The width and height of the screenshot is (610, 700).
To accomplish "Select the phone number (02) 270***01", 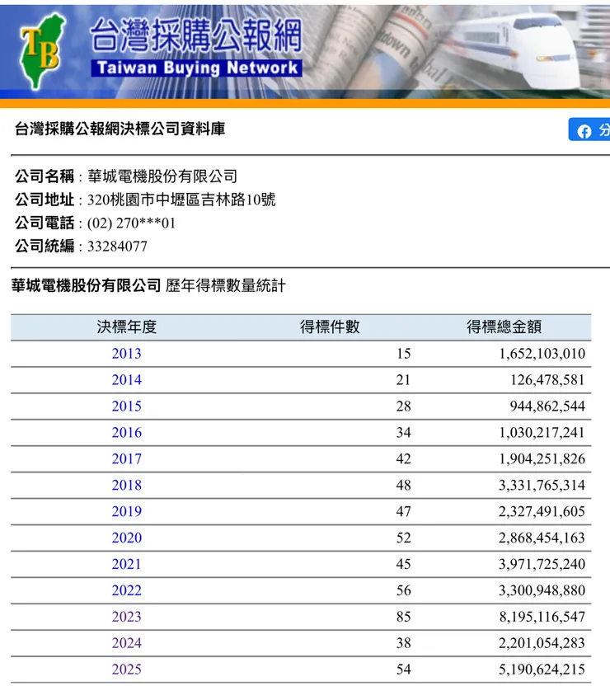I will [x=131, y=223].
